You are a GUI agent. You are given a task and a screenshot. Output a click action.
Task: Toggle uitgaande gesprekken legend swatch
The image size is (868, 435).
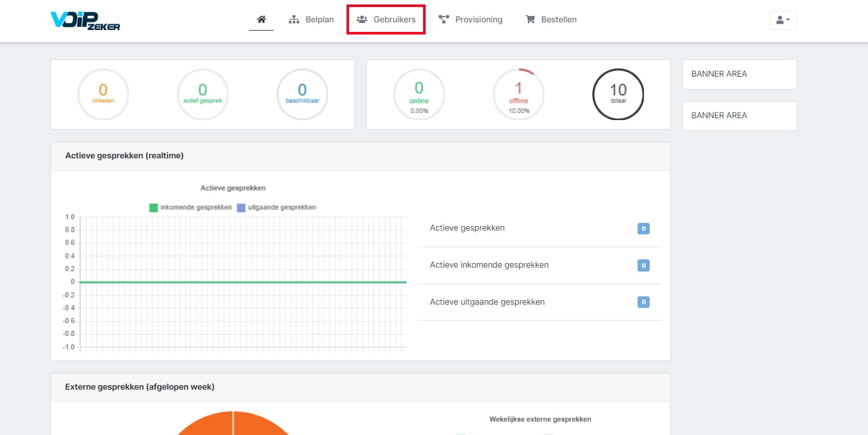point(241,208)
